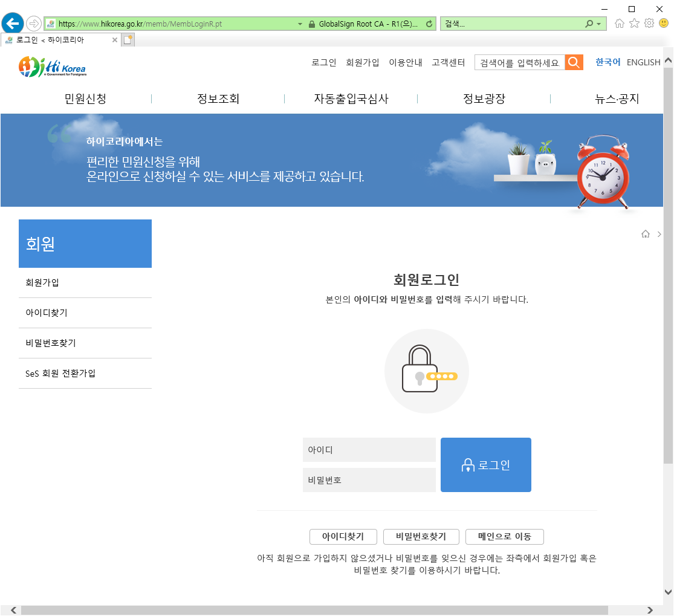Minimize the browser window
Viewport: 674px width, 616px height.
pyautogui.click(x=604, y=9)
